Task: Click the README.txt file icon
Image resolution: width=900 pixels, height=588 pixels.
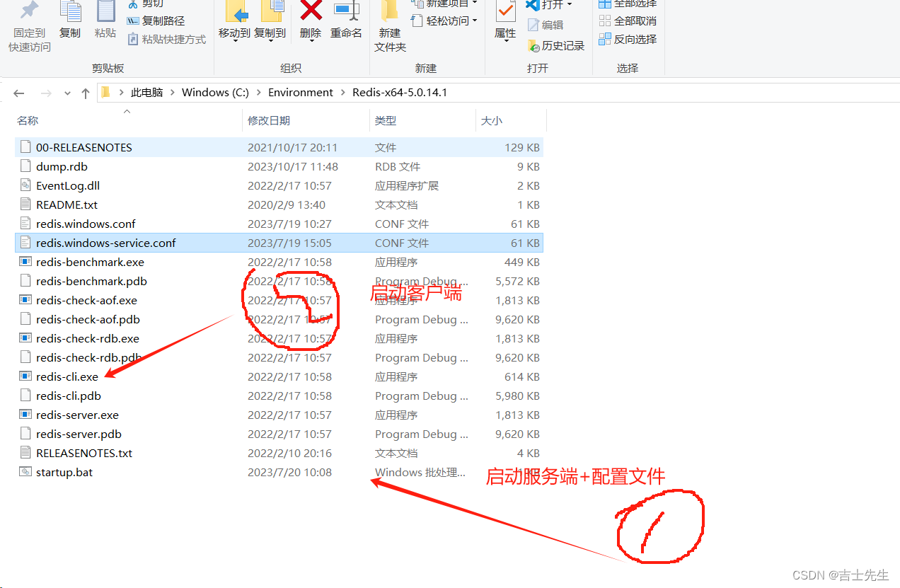Action: click(x=25, y=205)
